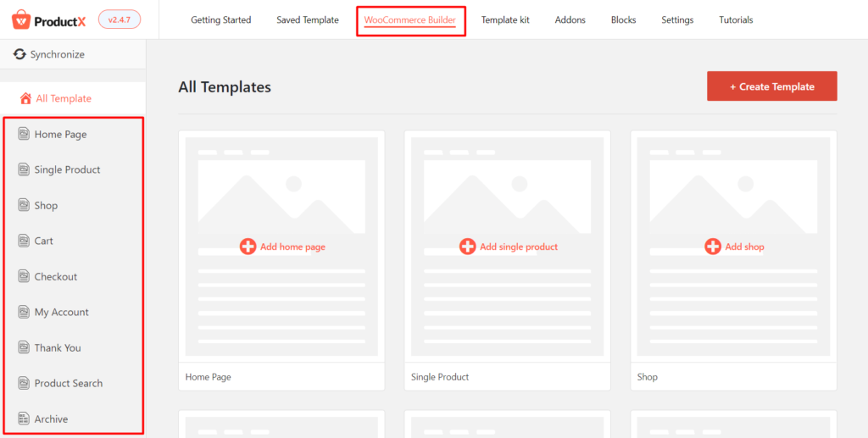Switch to the WooCommerce Builder tab
The height and width of the screenshot is (438, 868).
(410, 20)
